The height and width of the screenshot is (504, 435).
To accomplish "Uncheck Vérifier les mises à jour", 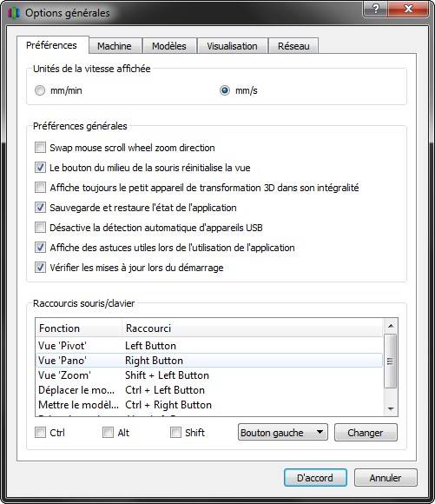I will (40, 268).
